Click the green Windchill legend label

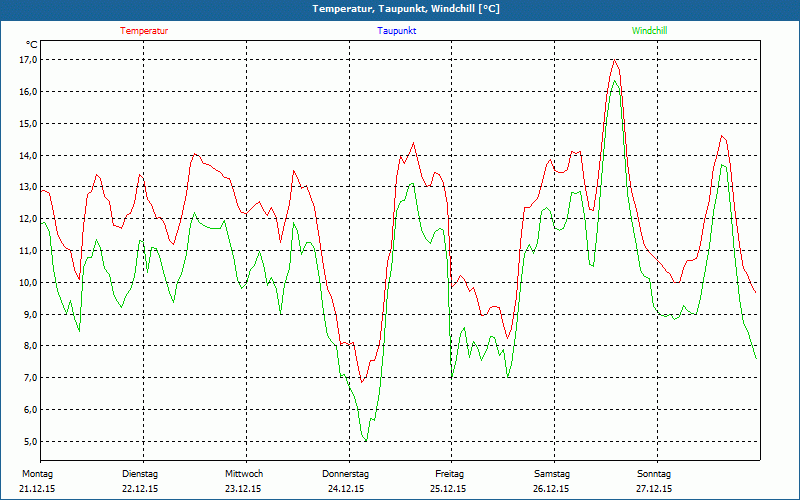pyautogui.click(x=649, y=31)
